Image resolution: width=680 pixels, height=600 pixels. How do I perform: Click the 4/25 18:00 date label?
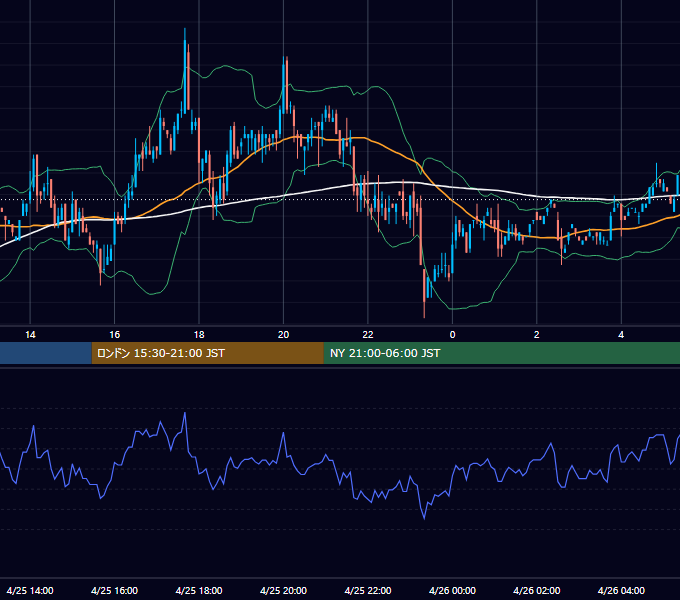(199, 590)
